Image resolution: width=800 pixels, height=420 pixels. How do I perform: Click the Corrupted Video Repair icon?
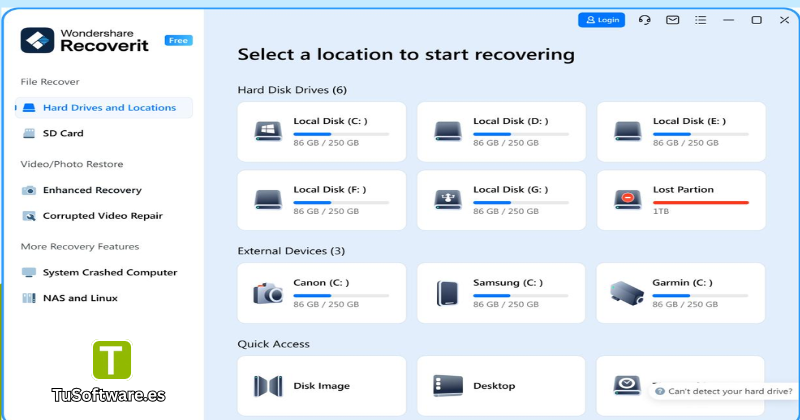coord(29,216)
